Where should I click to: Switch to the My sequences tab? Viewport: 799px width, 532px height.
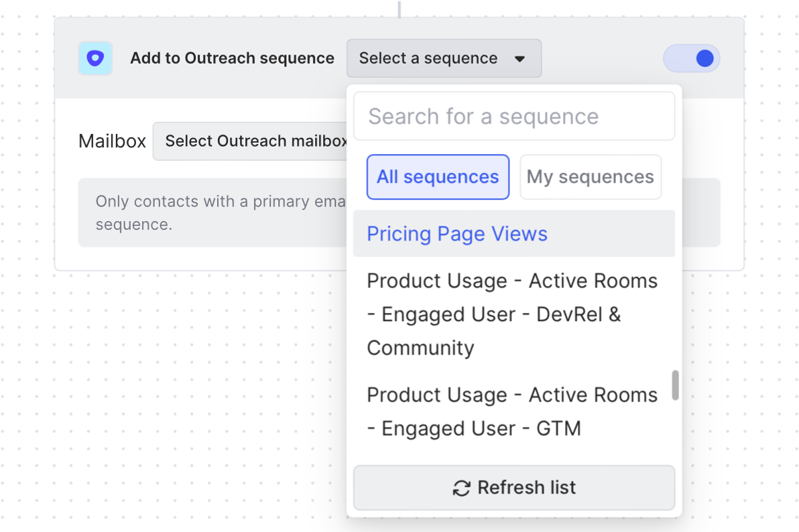[590, 177]
